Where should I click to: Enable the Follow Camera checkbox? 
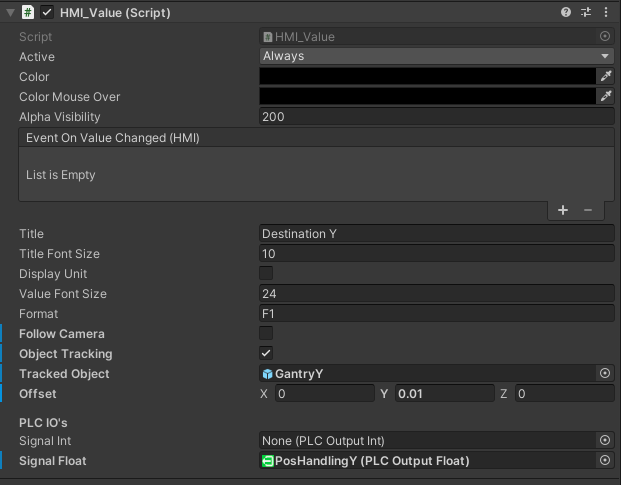point(266,333)
